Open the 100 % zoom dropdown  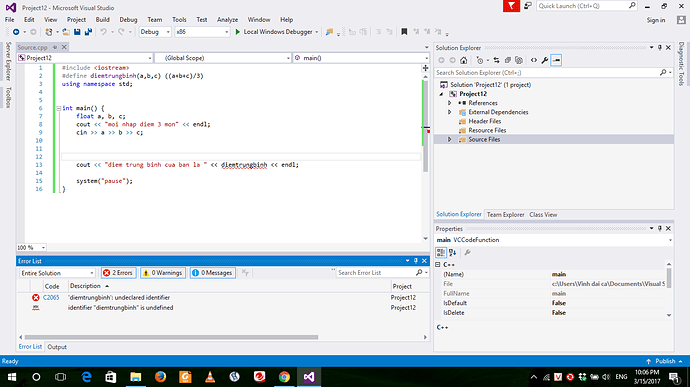pos(31,247)
